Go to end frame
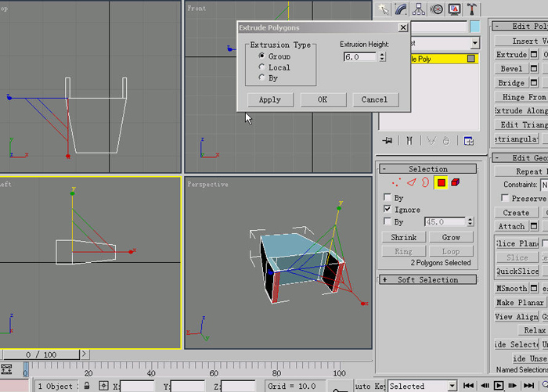Screen dimensions: 548x392 (528, 386)
